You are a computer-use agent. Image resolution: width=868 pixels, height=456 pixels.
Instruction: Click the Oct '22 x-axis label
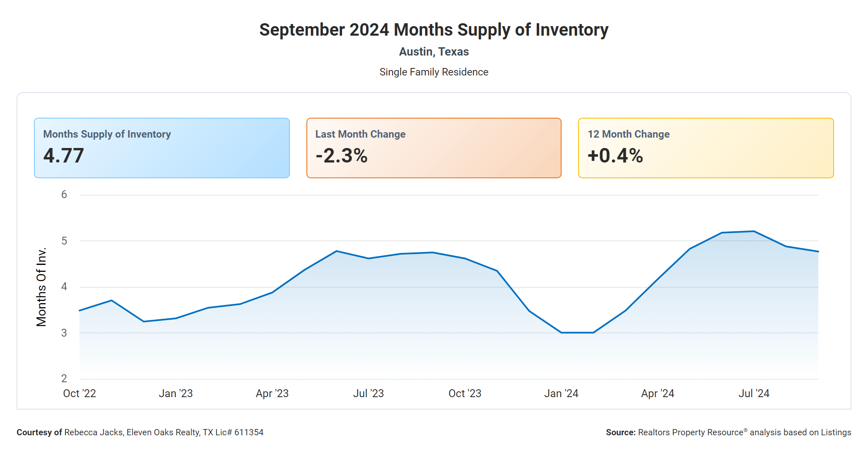tap(80, 393)
